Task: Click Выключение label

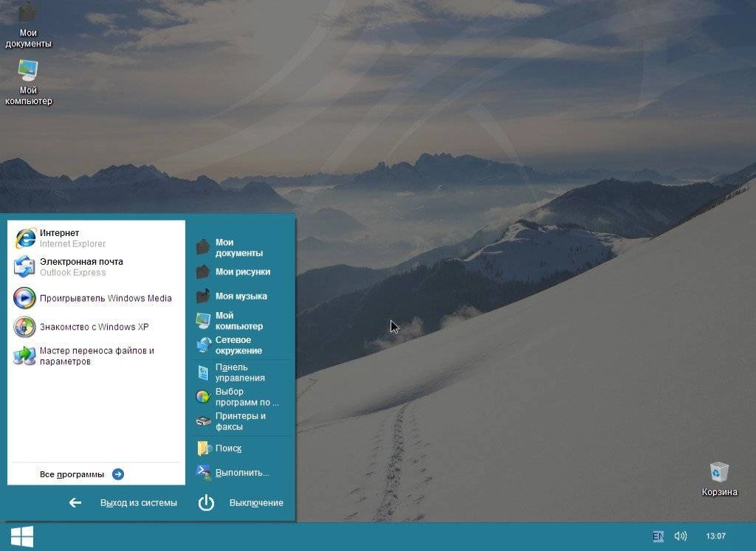Action: pos(256,503)
